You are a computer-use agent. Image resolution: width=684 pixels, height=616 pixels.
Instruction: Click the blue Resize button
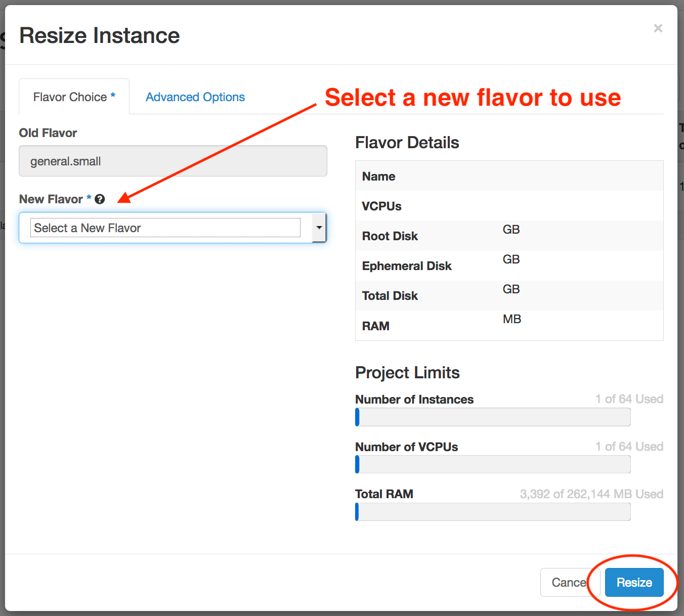point(634,583)
